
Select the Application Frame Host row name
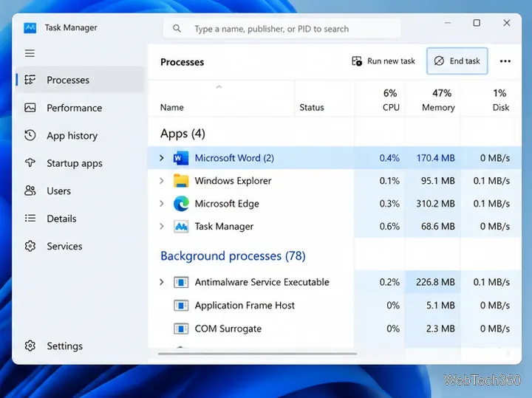coord(245,306)
